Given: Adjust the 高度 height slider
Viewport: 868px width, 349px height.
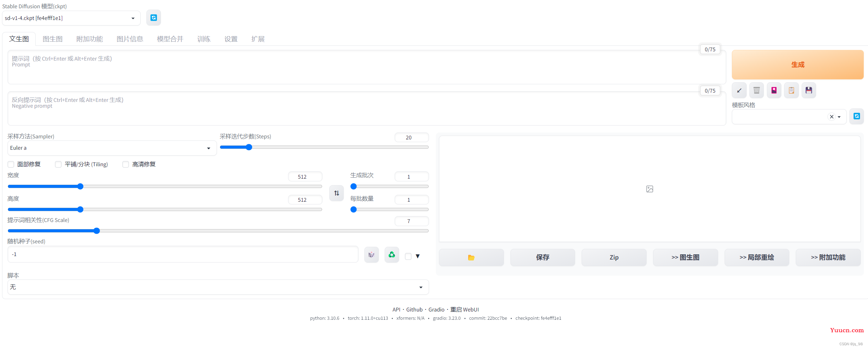Looking at the screenshot, I should click(x=165, y=210).
